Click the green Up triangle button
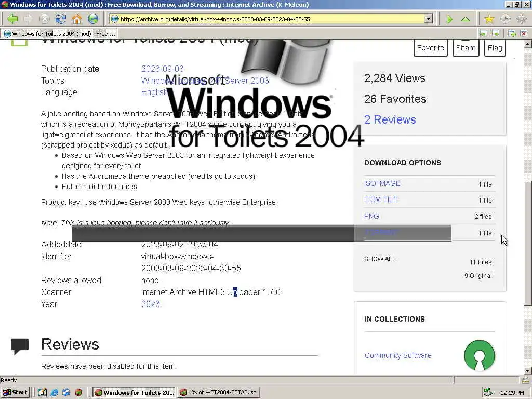Viewport: 532px width, 399px height. coord(465,19)
